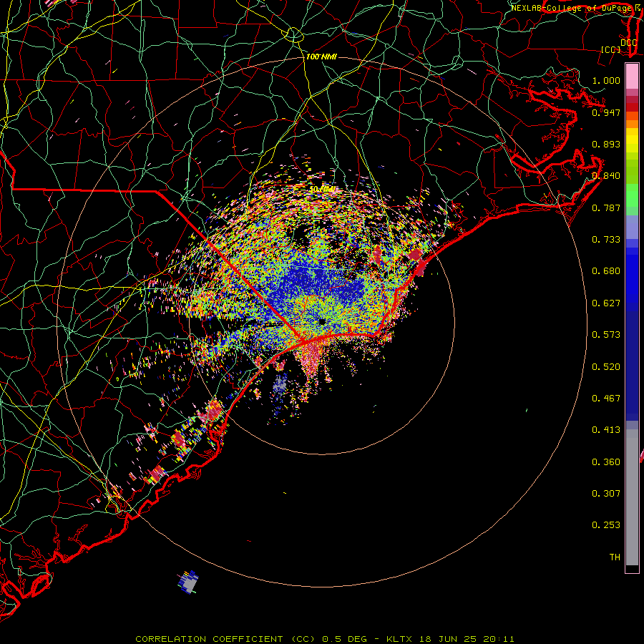Pick the periwinkle band near 0.733

coord(632,227)
